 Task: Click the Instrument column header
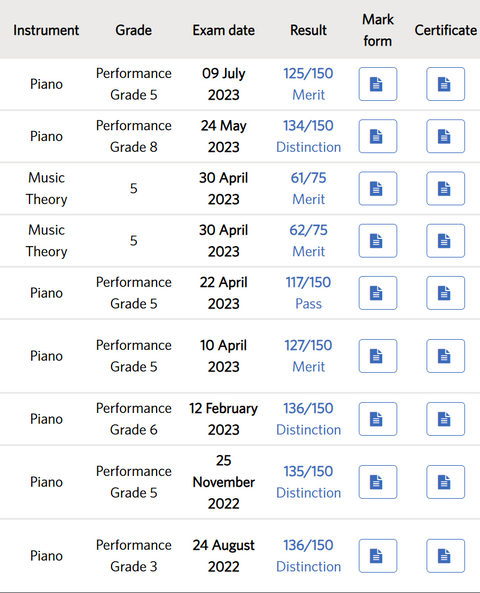(46, 30)
